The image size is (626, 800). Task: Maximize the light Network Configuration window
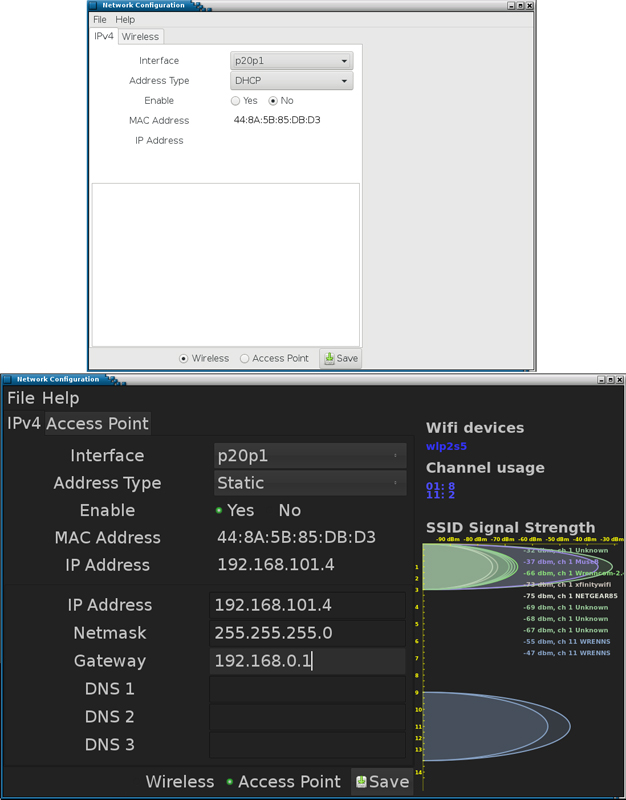520,6
